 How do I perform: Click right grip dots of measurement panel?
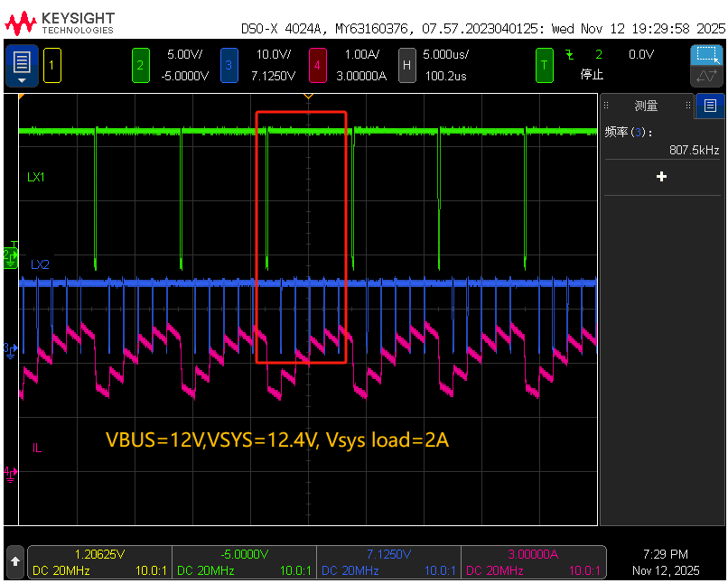688,106
